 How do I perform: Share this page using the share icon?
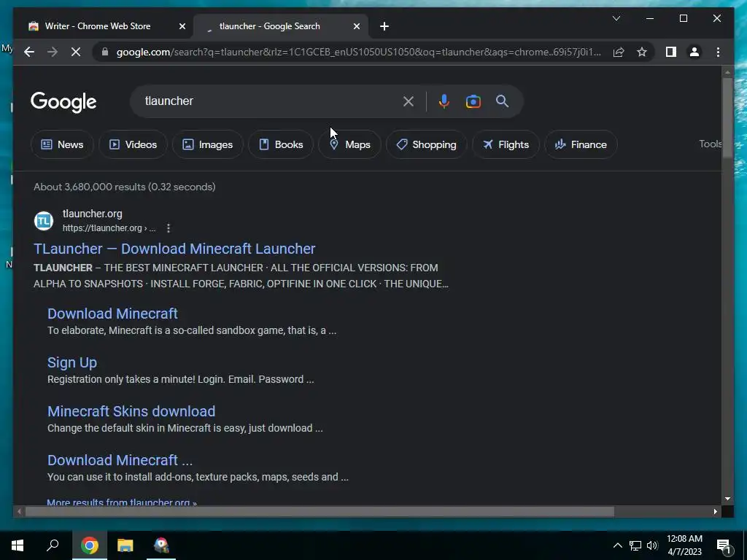pos(619,52)
